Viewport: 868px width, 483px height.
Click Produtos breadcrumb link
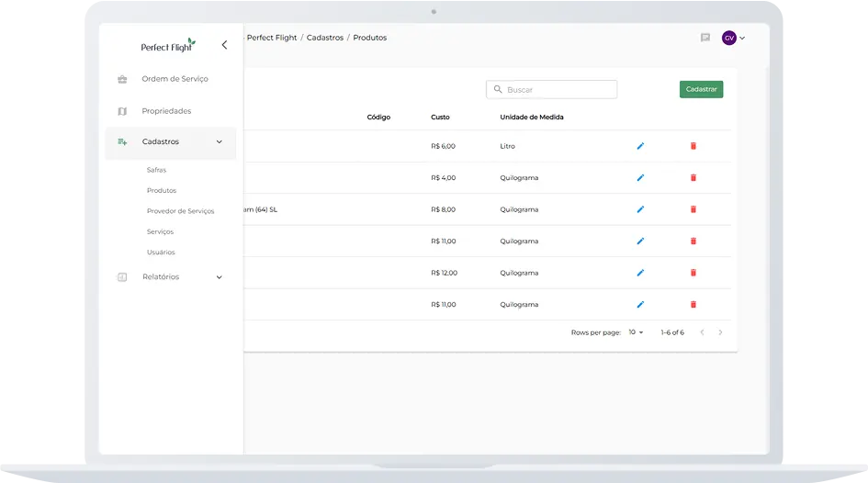[370, 38]
